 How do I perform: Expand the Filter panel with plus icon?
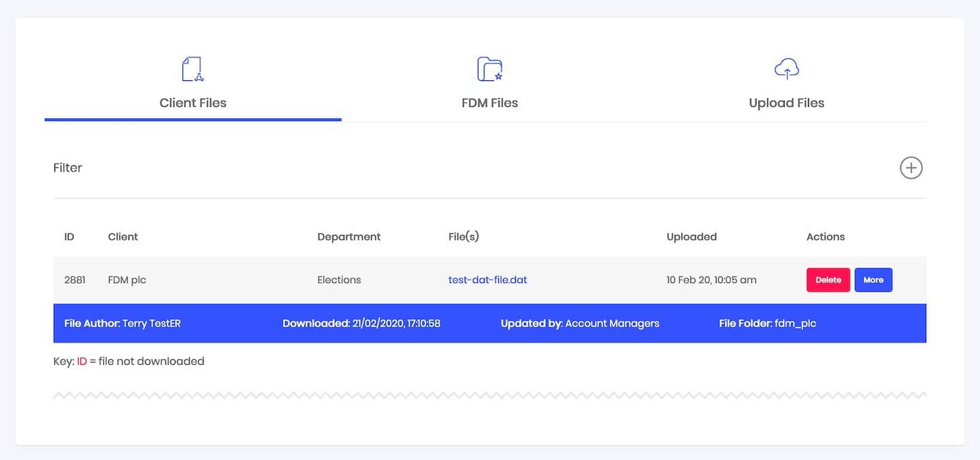(911, 167)
